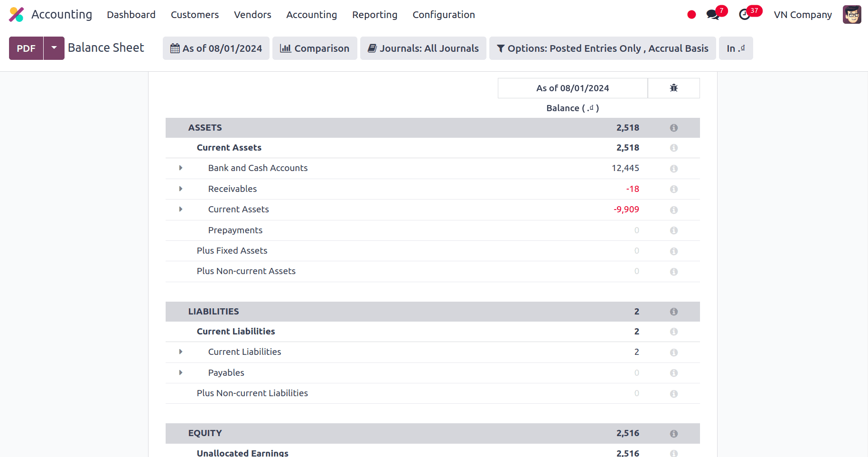Open As of 08/01/2024 date filter
868x457 pixels.
tap(216, 48)
